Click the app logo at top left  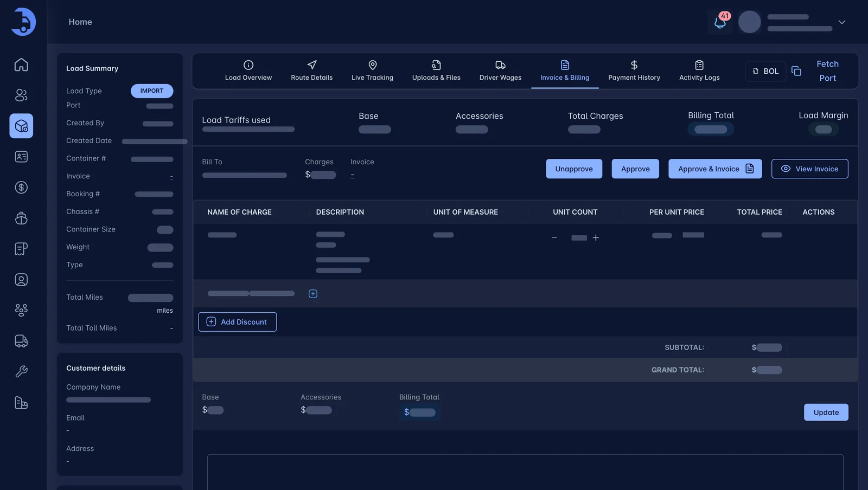[23, 22]
